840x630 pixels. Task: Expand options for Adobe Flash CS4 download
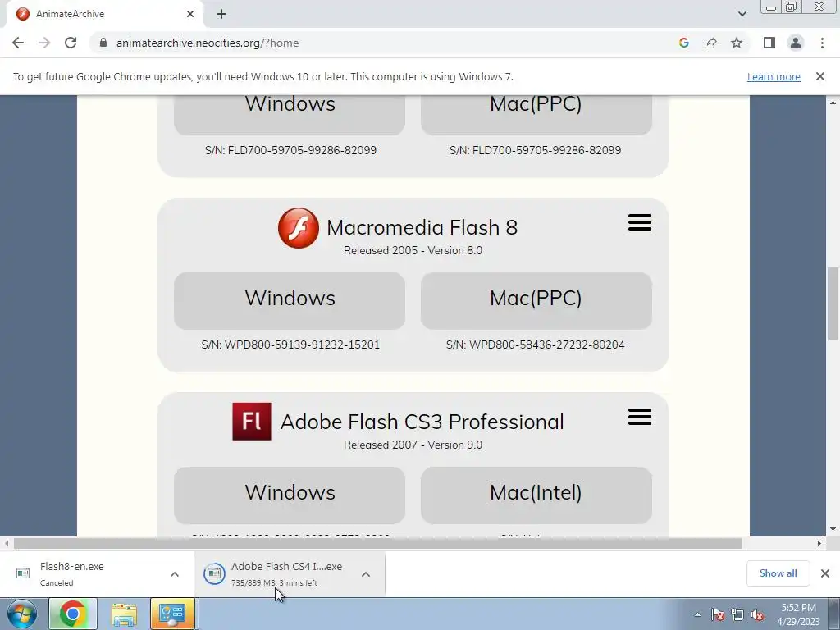coord(366,573)
